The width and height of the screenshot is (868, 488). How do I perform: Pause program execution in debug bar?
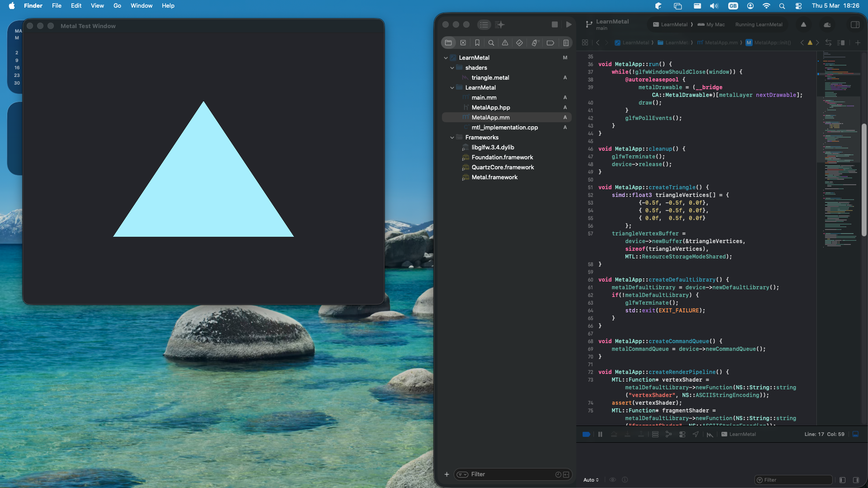click(600, 434)
